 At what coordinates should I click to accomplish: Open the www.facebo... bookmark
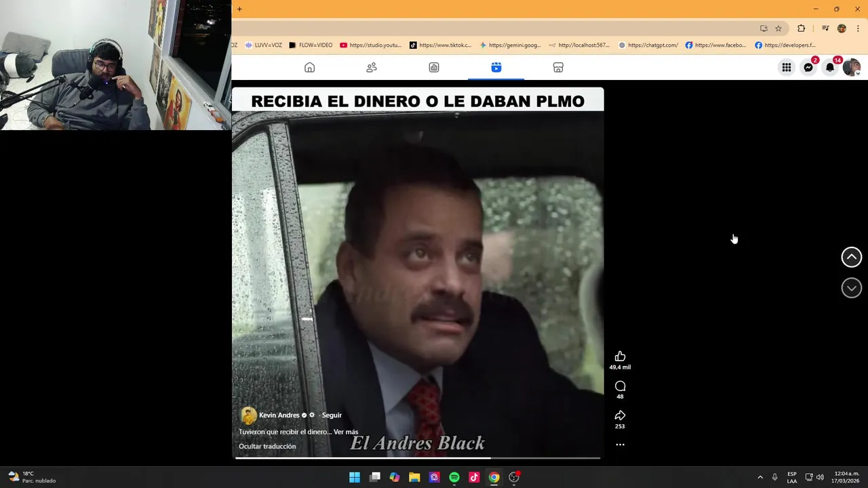pos(715,45)
